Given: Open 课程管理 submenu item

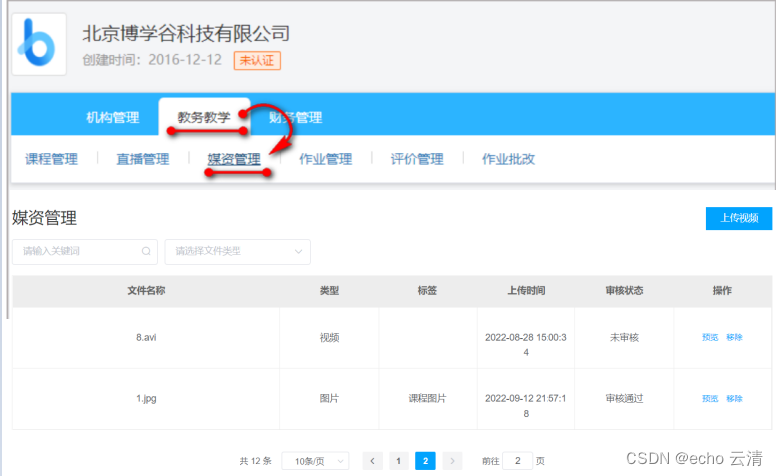Looking at the screenshot, I should tap(52, 159).
